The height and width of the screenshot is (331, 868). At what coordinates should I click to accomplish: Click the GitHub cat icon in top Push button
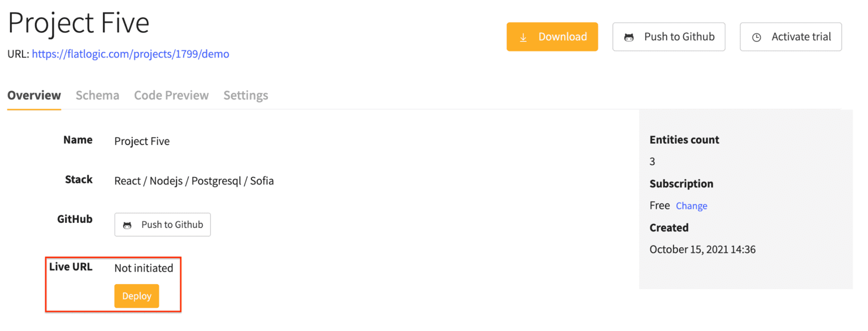coord(630,36)
